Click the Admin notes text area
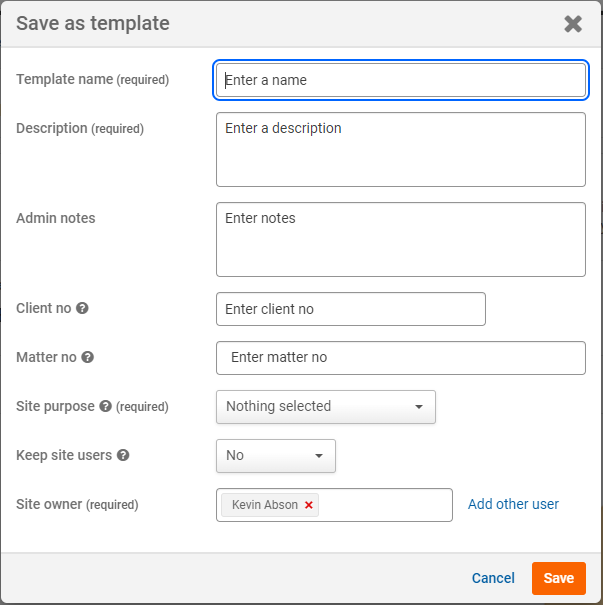Viewport: 603px width, 605px height. tap(401, 239)
